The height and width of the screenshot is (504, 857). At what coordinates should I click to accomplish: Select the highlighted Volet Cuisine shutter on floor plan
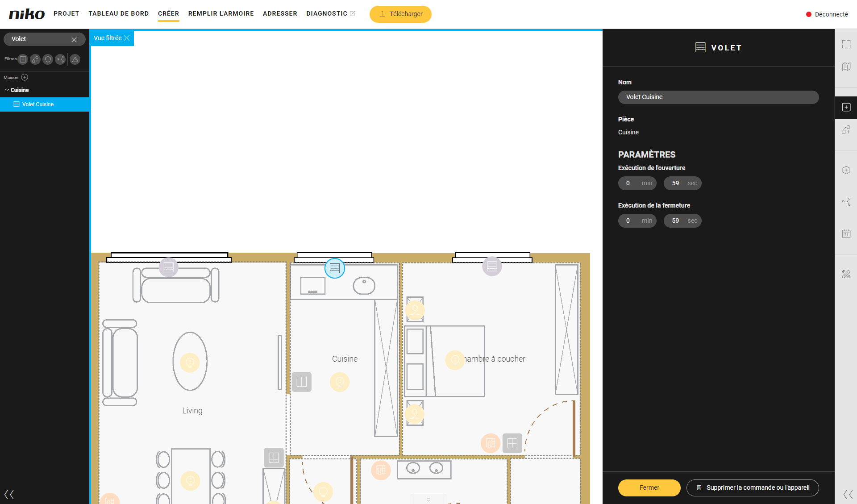point(335,268)
